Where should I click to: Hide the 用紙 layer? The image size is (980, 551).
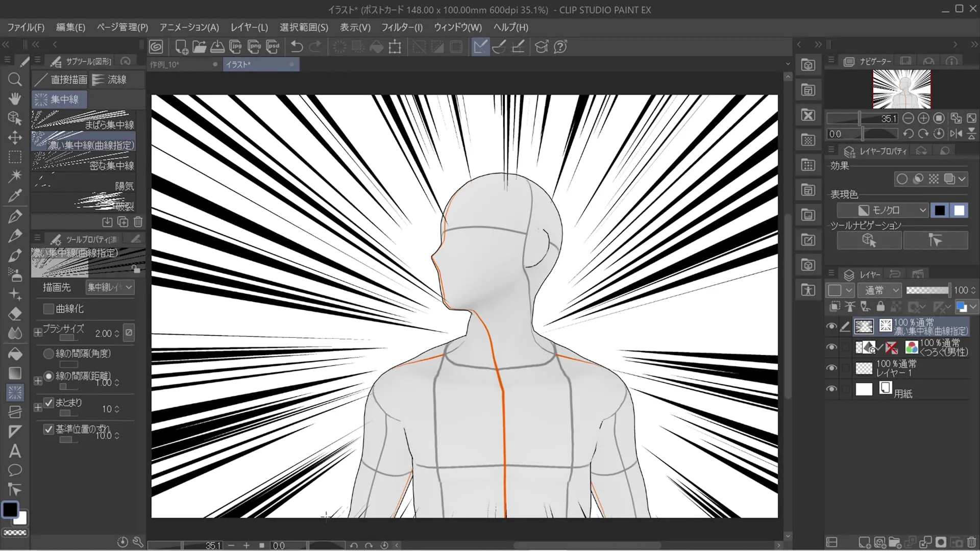pos(831,389)
